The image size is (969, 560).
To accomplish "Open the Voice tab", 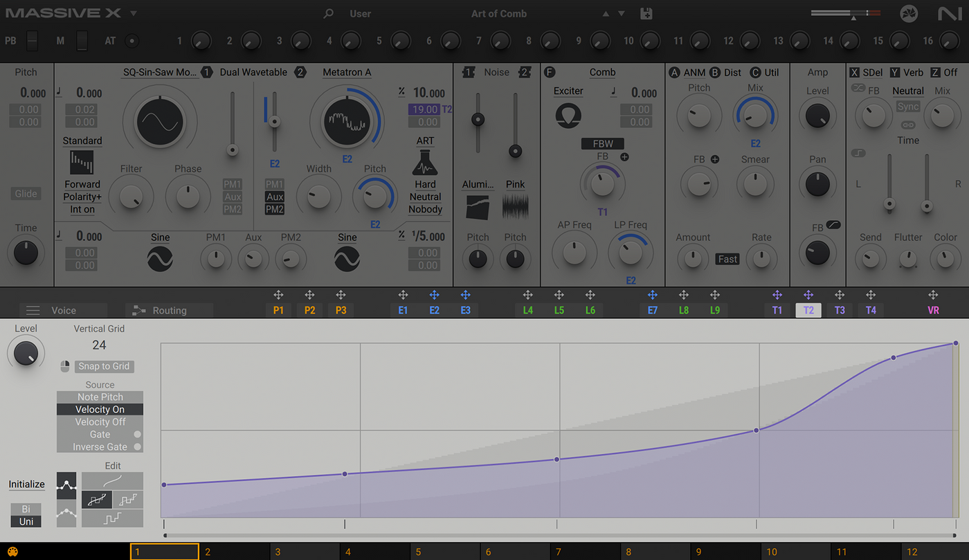I will pyautogui.click(x=64, y=311).
